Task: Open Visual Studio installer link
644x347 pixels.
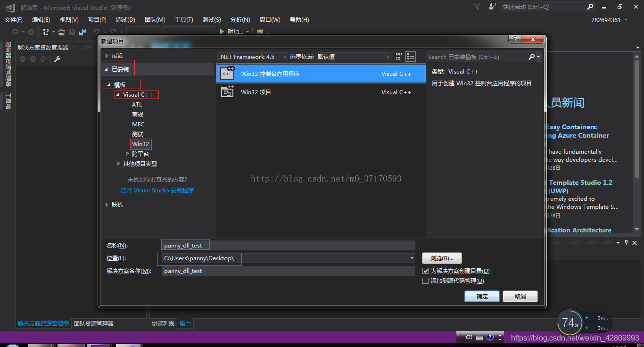Action: (157, 190)
